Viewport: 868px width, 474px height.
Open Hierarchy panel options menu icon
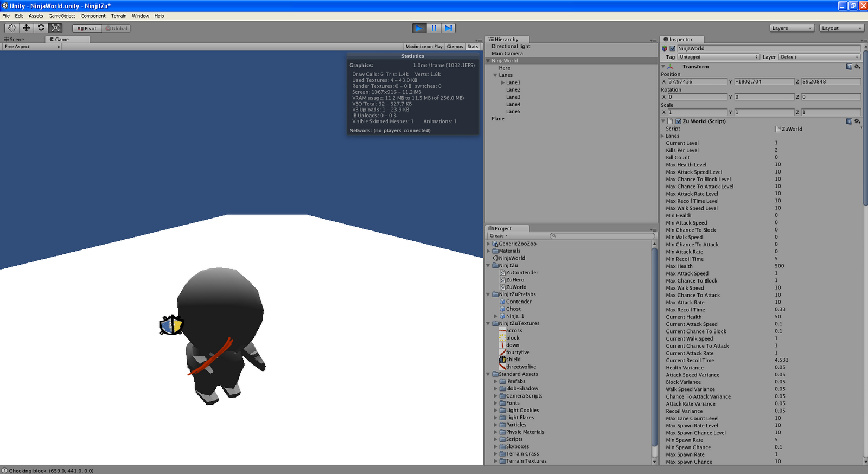(654, 41)
